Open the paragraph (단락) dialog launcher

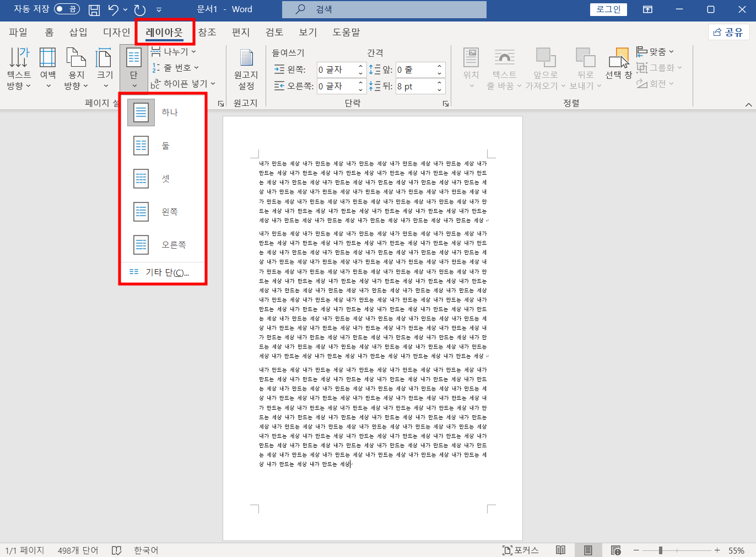coord(446,104)
